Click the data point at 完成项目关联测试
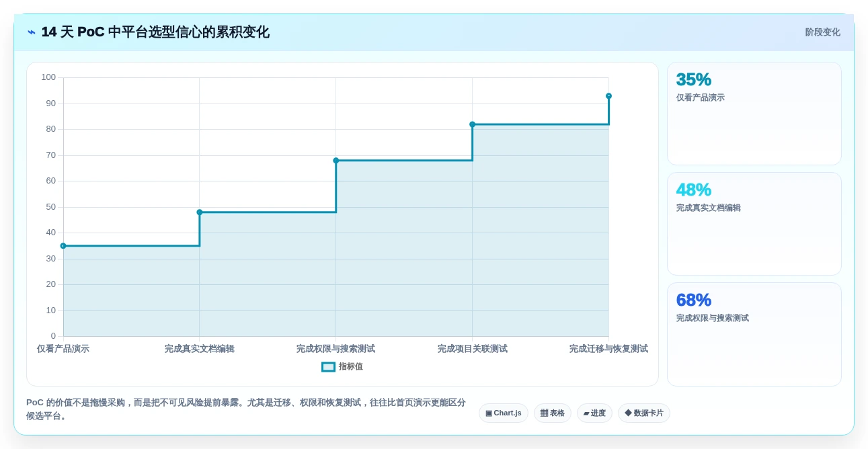868x449 pixels. point(473,124)
